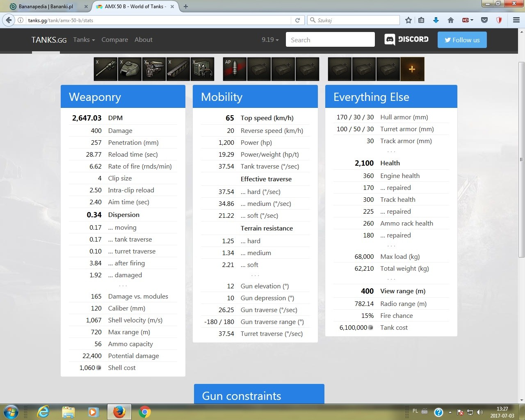Open empty slot right of AP shell
The width and height of the screenshot is (525, 420).
coord(259,69)
